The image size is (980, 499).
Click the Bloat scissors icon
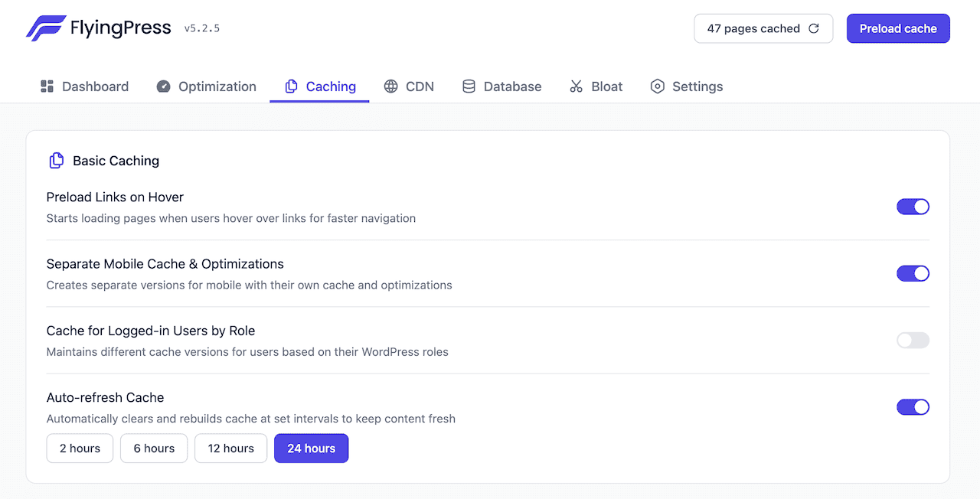click(x=575, y=86)
